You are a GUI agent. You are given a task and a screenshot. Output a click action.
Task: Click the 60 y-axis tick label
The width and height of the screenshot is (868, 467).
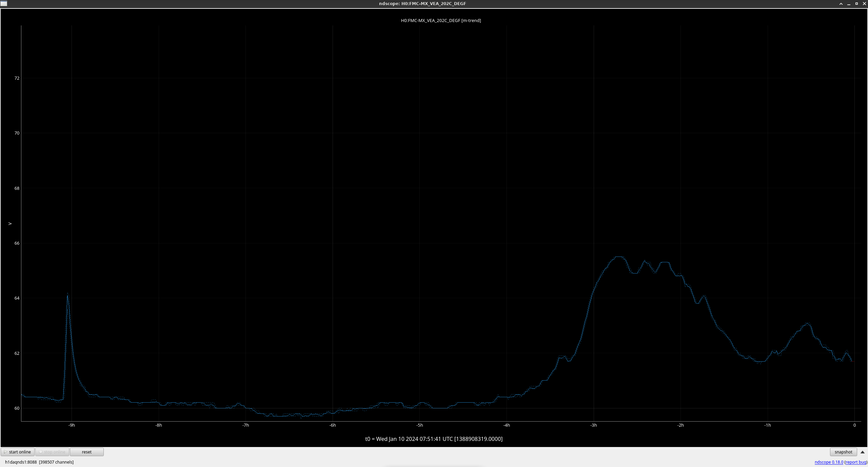pos(17,408)
